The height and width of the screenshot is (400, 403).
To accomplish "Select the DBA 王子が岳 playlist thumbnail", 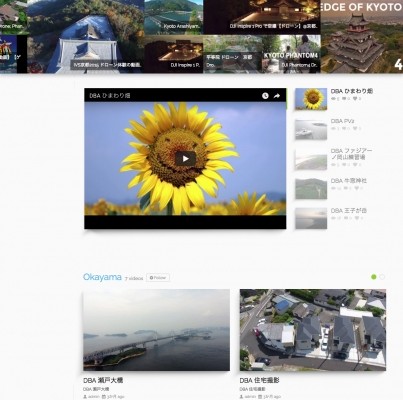I will pyautogui.click(x=311, y=219).
